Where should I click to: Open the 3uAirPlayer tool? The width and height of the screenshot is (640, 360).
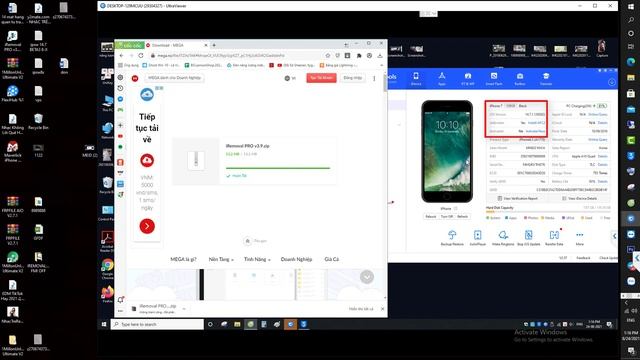pos(478,238)
